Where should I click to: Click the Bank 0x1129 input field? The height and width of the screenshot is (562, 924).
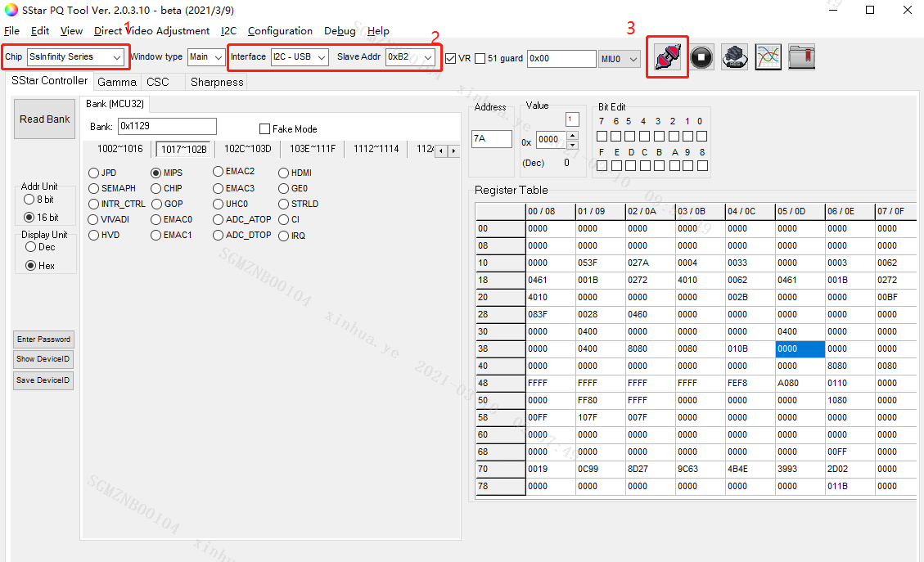(167, 126)
